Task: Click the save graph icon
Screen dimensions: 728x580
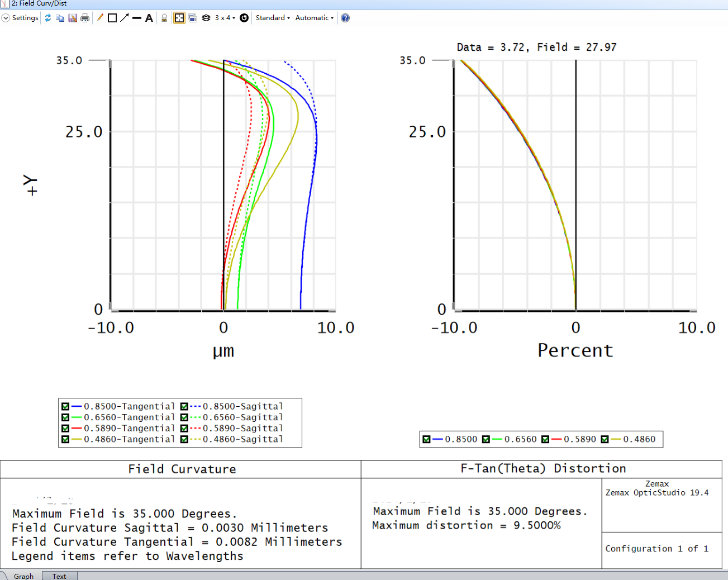Action: [x=73, y=18]
